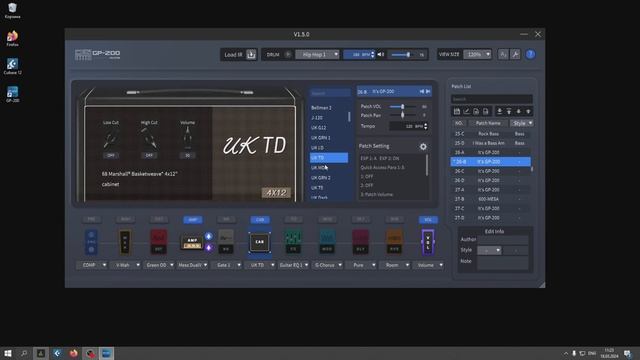Toggle the module switch above Guitar EQ pedal
Screen dimensions: 640x360
[293, 220]
